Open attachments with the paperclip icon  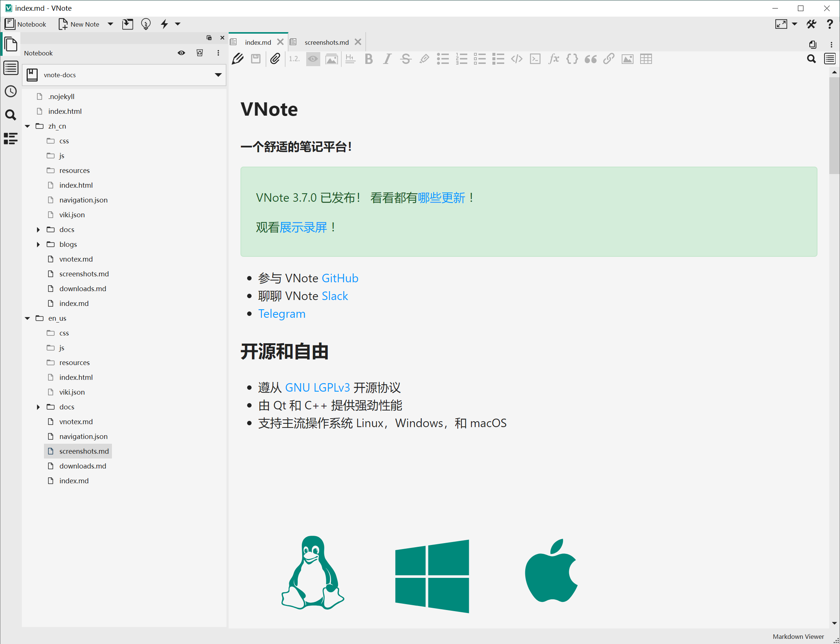(x=275, y=59)
